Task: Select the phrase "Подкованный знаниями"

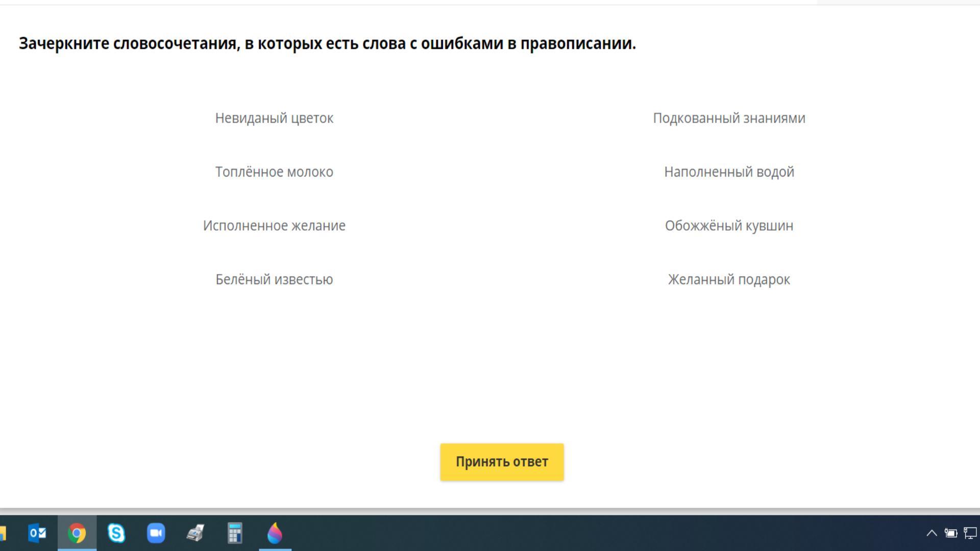Action: coord(729,118)
